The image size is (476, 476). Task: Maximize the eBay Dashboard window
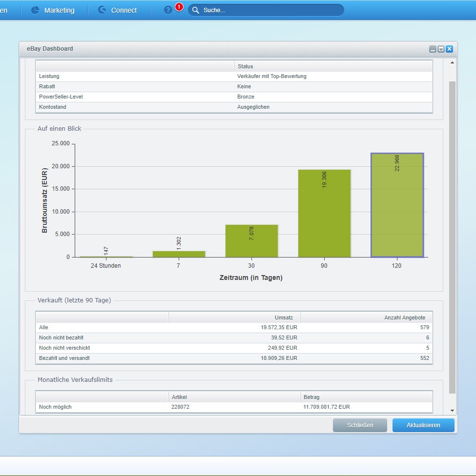click(x=441, y=49)
